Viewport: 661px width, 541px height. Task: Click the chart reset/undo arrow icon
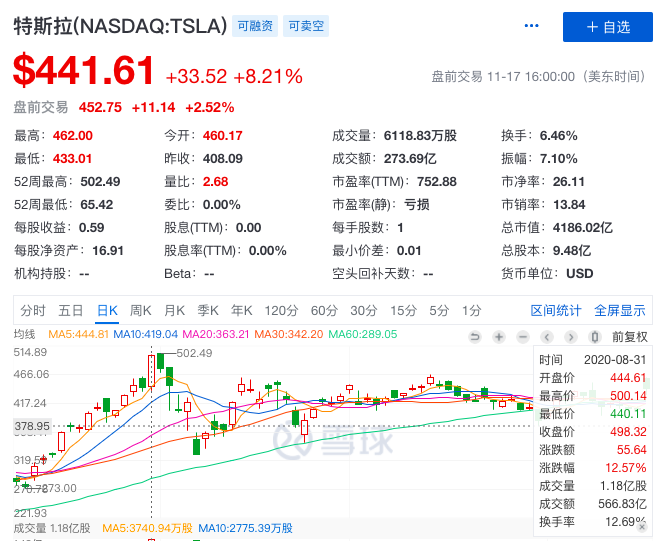tap(474, 337)
